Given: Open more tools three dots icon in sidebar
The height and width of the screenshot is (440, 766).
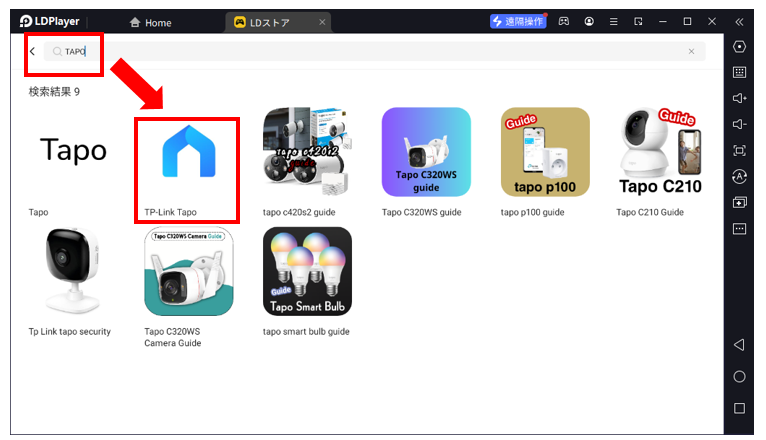Looking at the screenshot, I should (740, 229).
